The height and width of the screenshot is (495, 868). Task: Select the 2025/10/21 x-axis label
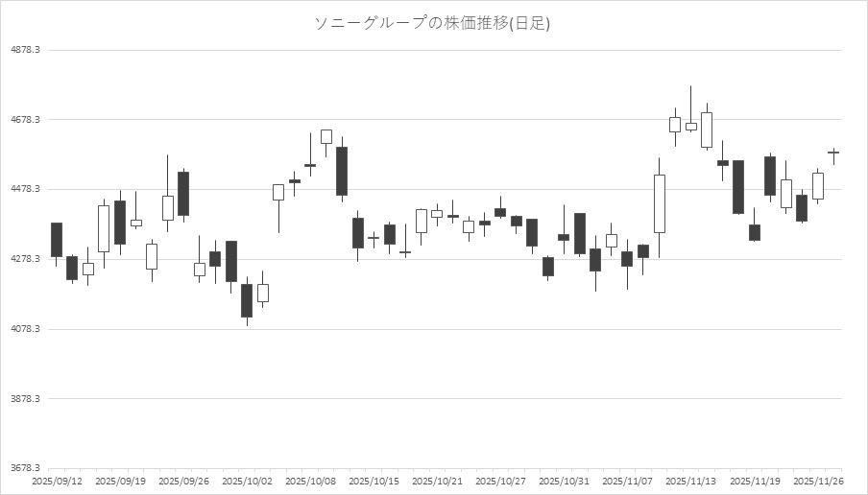click(437, 482)
